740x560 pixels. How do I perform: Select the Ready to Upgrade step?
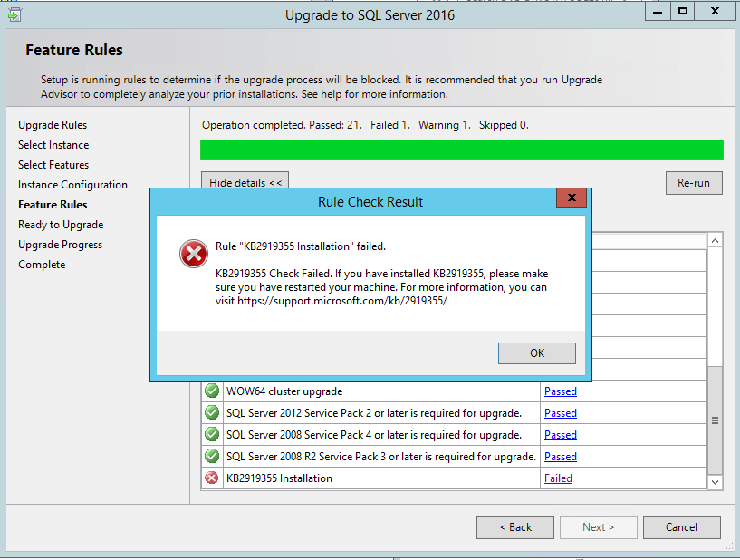pos(61,224)
